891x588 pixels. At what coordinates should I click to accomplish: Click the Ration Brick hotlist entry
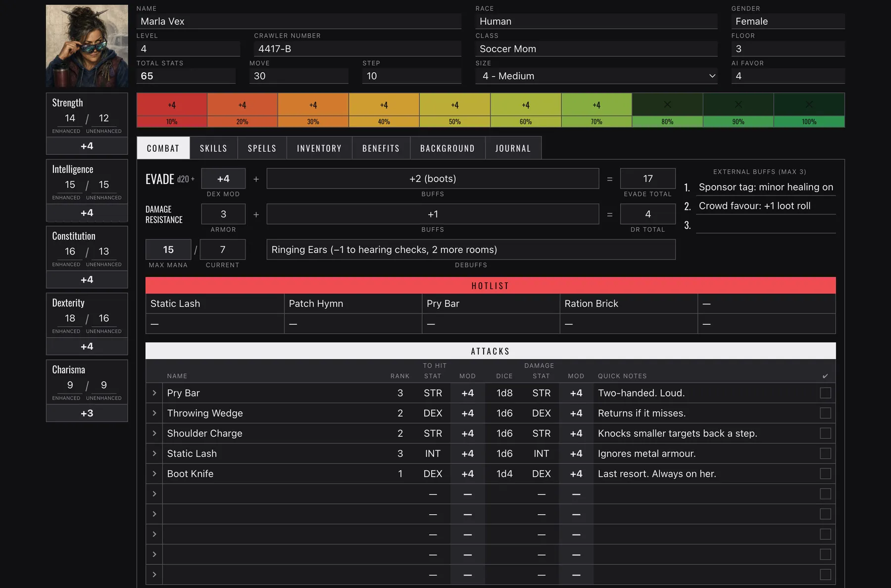(x=629, y=303)
